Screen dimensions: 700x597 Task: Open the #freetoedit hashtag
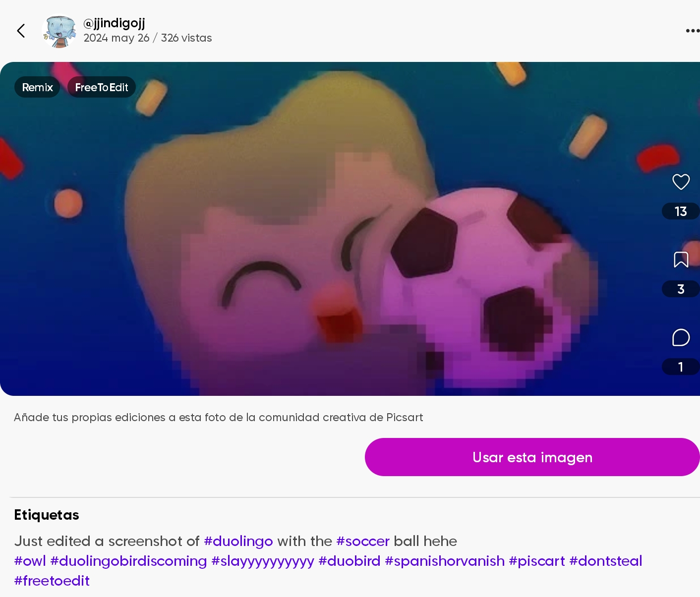coord(52,581)
